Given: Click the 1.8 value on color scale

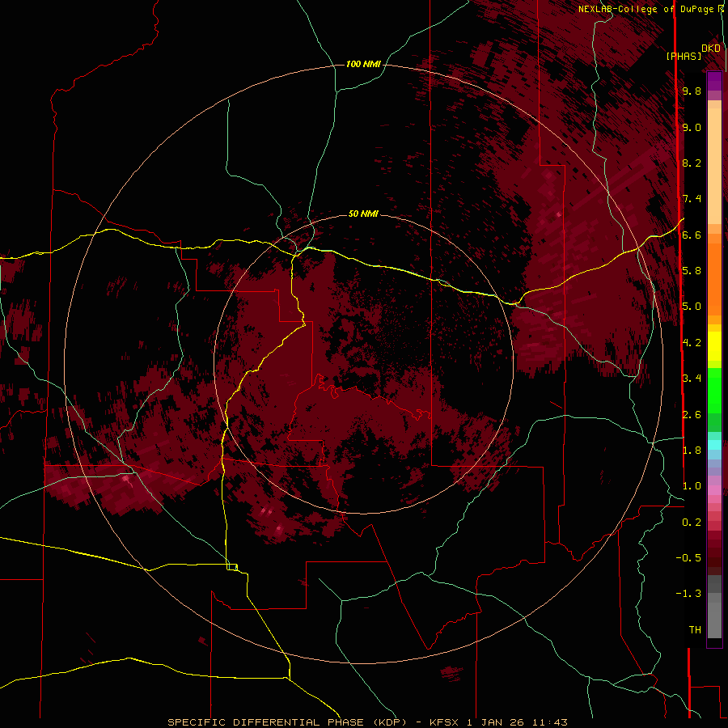Looking at the screenshot, I should tap(692, 451).
